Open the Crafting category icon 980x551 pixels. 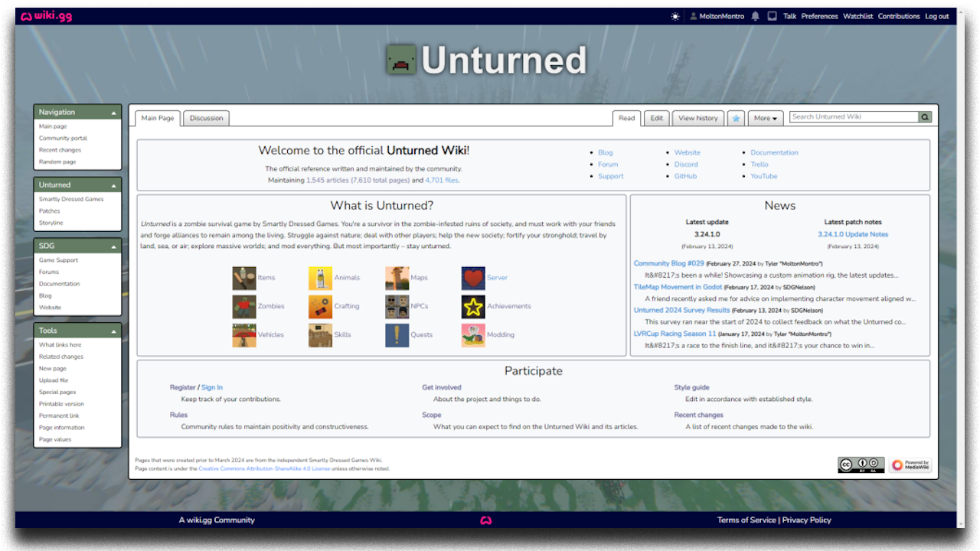pos(321,306)
